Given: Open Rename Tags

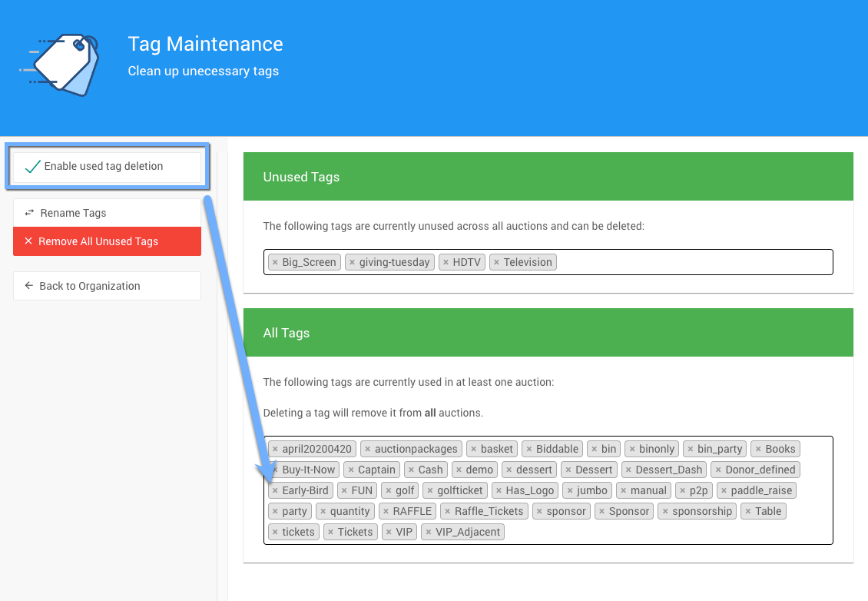Looking at the screenshot, I should (x=107, y=213).
